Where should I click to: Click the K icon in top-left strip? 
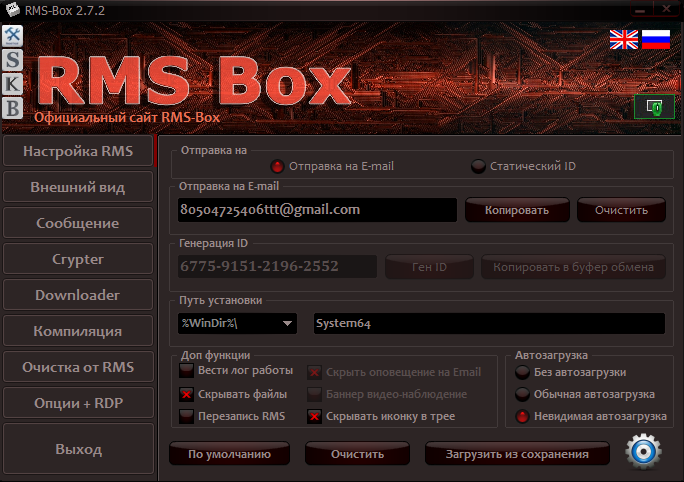[x=13, y=83]
